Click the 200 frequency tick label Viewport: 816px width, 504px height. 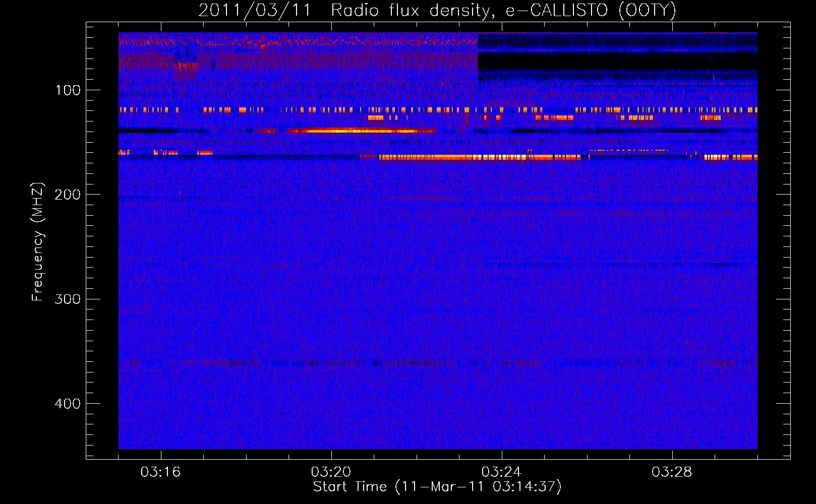[x=68, y=195]
